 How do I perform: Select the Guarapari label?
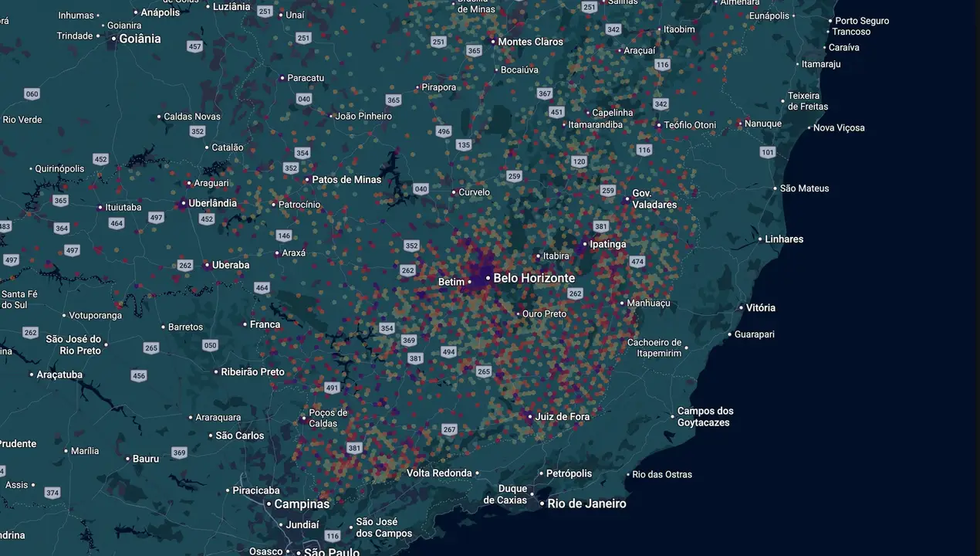pos(755,334)
